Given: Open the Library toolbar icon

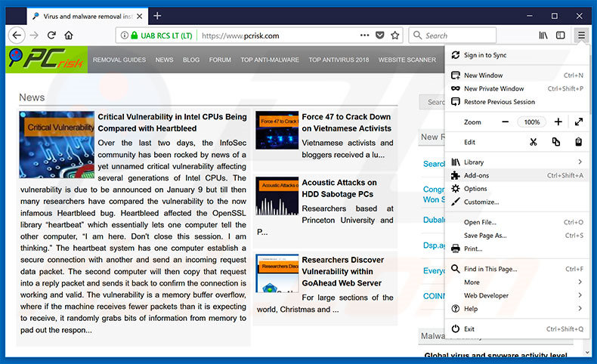Looking at the screenshot, I should pyautogui.click(x=543, y=35).
